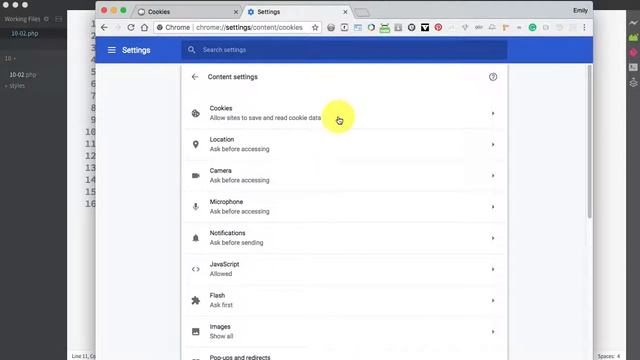Expand Notifications settings arrow
This screenshot has width=640, height=360.
point(493,238)
